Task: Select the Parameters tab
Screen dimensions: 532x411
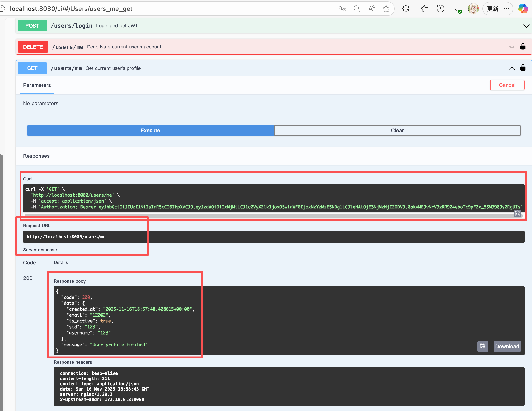Action: tap(37, 85)
